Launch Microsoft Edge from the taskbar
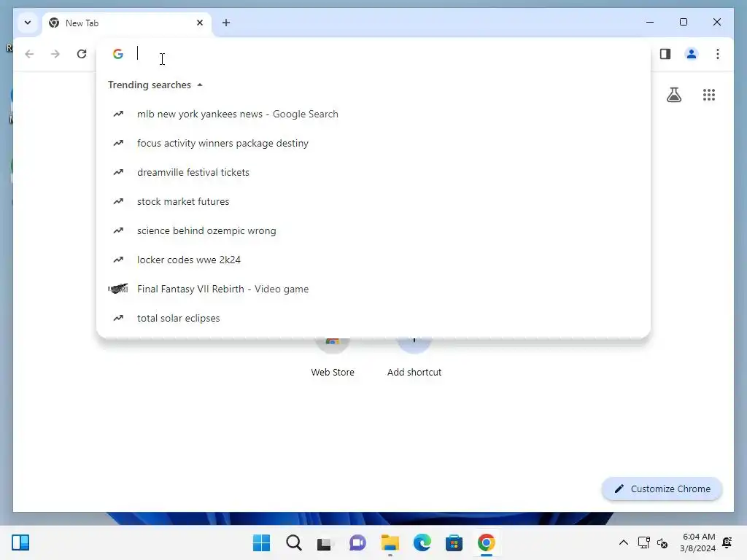The width and height of the screenshot is (747, 560). pos(422,542)
